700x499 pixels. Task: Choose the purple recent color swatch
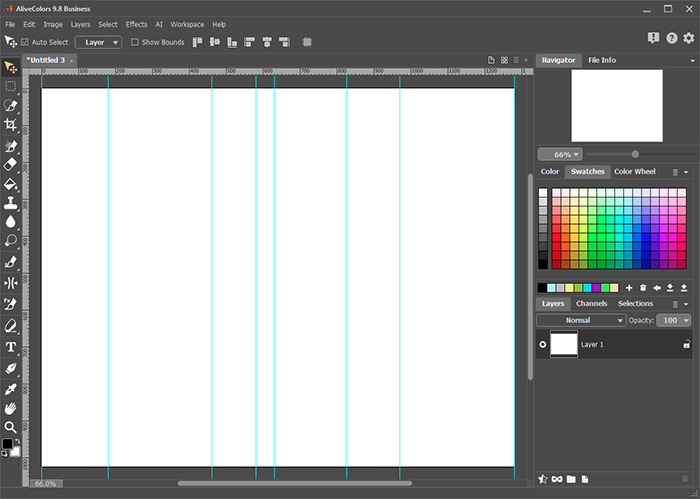click(596, 288)
